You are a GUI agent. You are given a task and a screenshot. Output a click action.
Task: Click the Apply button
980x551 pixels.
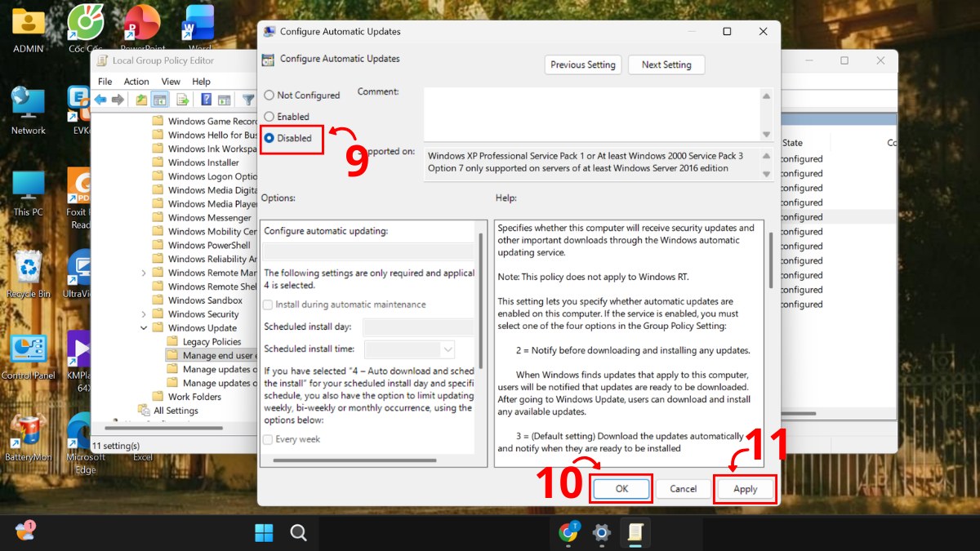(744, 488)
